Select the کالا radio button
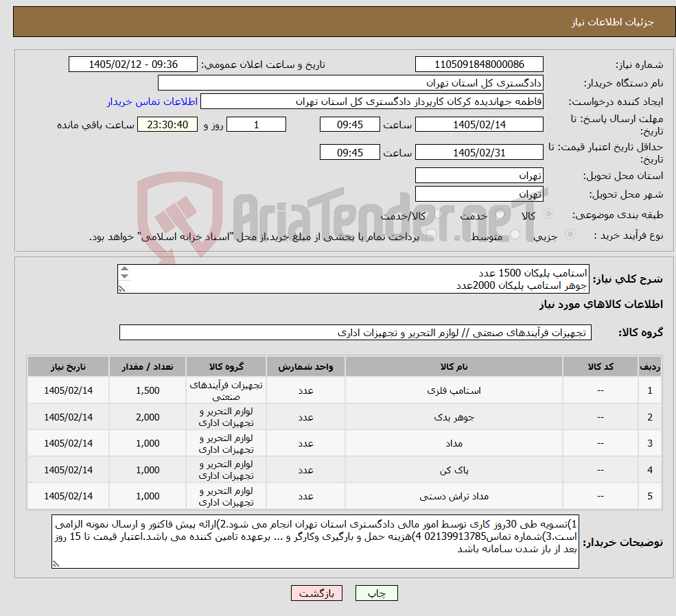The image size is (676, 616). click(x=549, y=213)
